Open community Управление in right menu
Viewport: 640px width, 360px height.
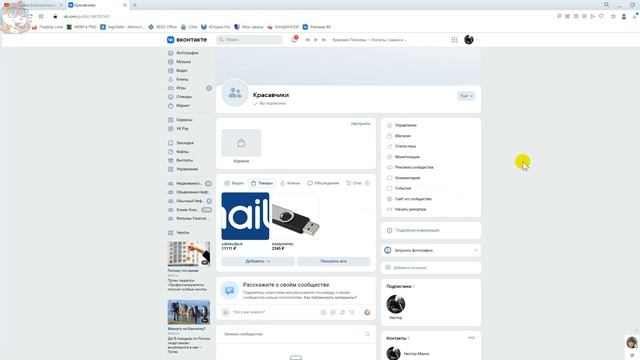point(402,125)
